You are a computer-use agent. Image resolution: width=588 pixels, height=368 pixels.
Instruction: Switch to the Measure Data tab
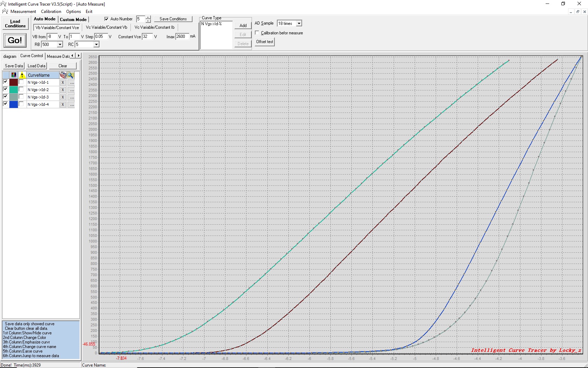pos(58,56)
